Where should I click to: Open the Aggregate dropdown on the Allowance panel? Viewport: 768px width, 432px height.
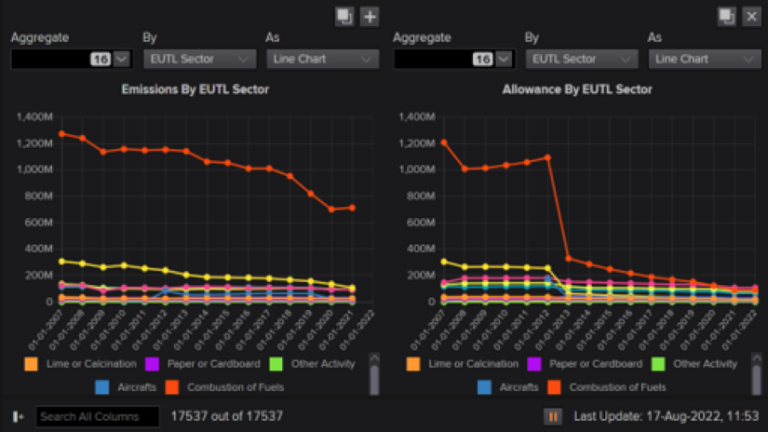504,59
